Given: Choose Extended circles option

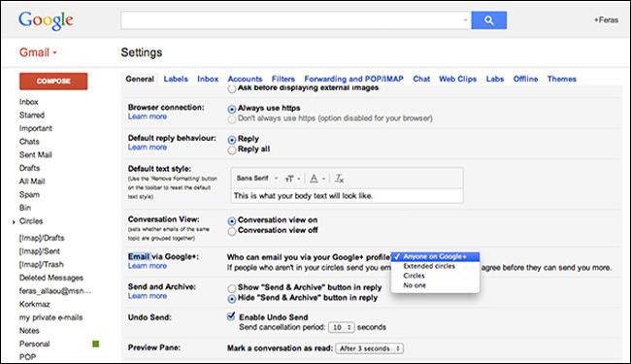Looking at the screenshot, I should pos(429,266).
